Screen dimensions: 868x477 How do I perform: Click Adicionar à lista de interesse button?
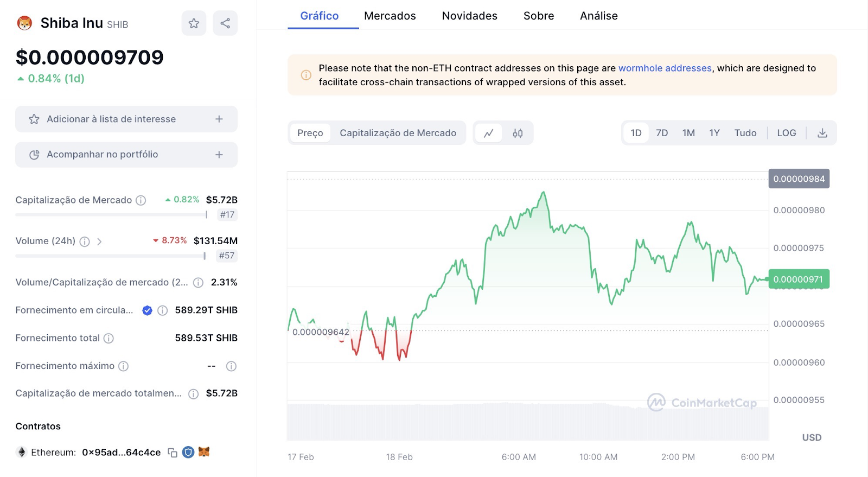point(126,119)
